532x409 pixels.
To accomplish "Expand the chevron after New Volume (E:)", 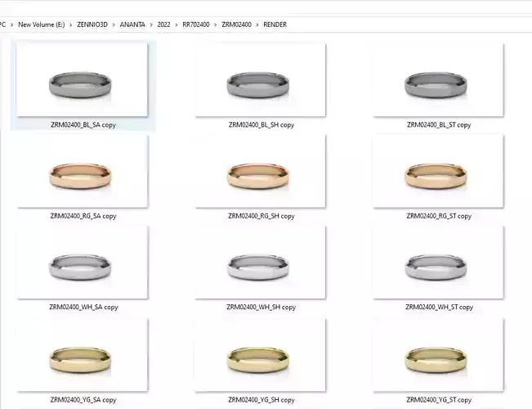I will click(70, 25).
